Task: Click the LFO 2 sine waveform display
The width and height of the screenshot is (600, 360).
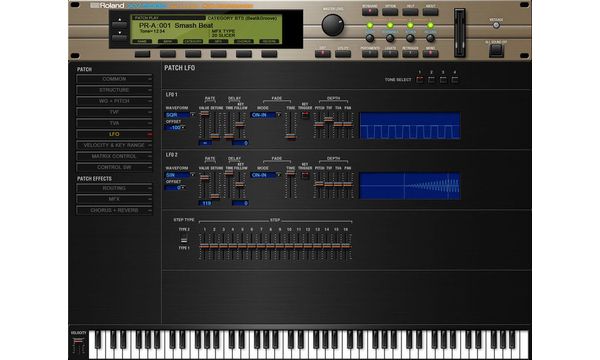Action: pyautogui.click(x=410, y=186)
